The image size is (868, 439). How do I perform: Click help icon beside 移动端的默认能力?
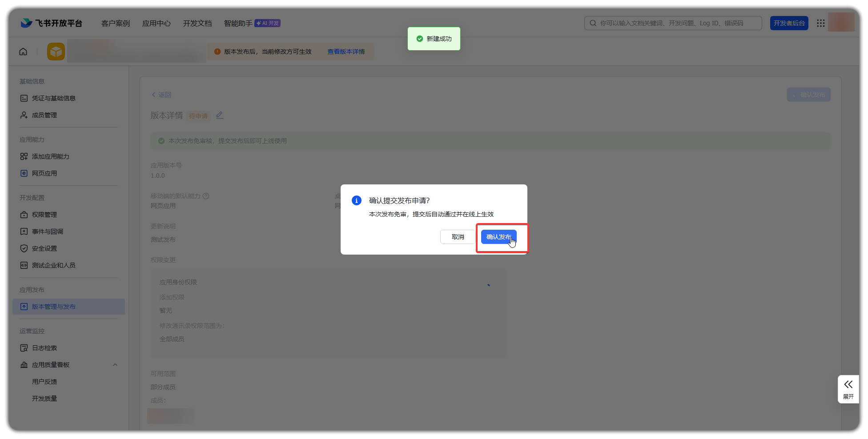click(x=206, y=196)
